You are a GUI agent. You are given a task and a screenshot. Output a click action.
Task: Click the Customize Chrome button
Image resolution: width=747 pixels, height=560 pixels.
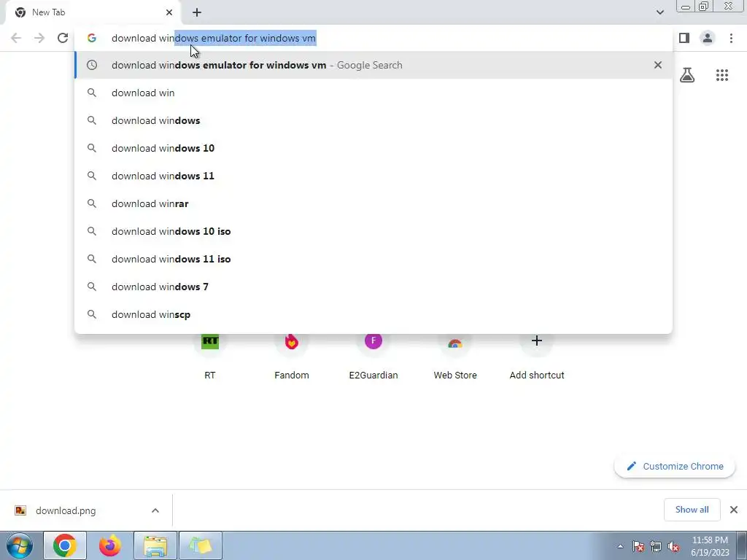(x=675, y=466)
